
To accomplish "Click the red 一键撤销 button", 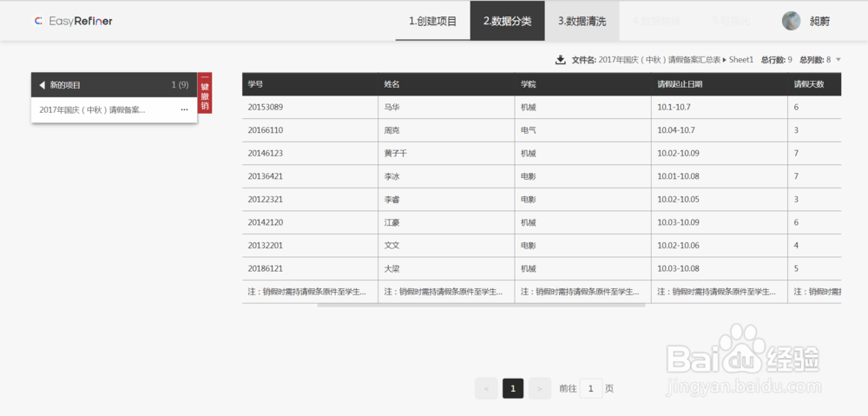I will pyautogui.click(x=205, y=93).
